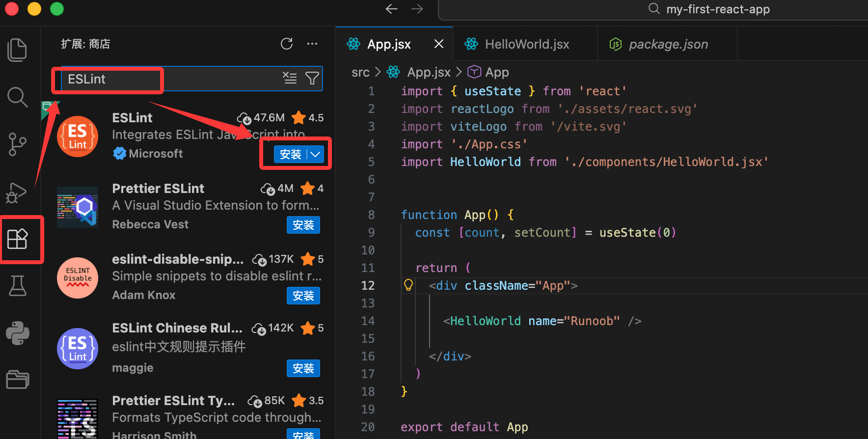Clear extension search results icon
868x439 pixels.
pos(290,78)
